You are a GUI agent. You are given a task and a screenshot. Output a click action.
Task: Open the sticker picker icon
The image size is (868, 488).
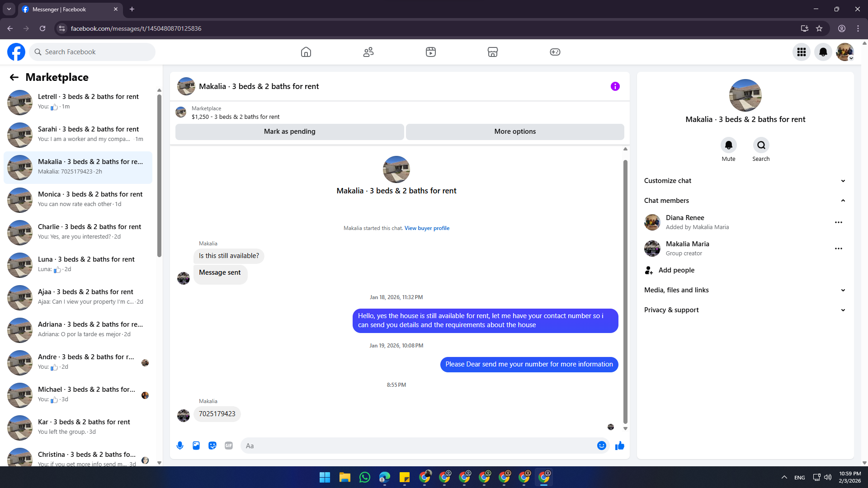[x=212, y=446]
